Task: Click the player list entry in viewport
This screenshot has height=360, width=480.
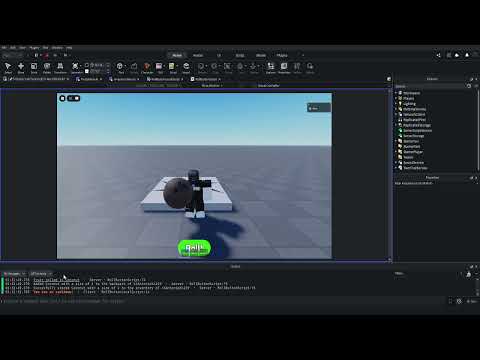Action: (319, 107)
